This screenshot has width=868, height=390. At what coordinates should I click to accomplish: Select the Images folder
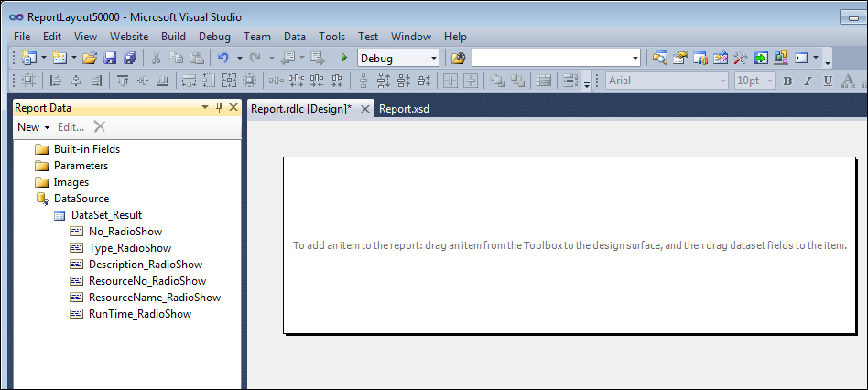coord(61,182)
